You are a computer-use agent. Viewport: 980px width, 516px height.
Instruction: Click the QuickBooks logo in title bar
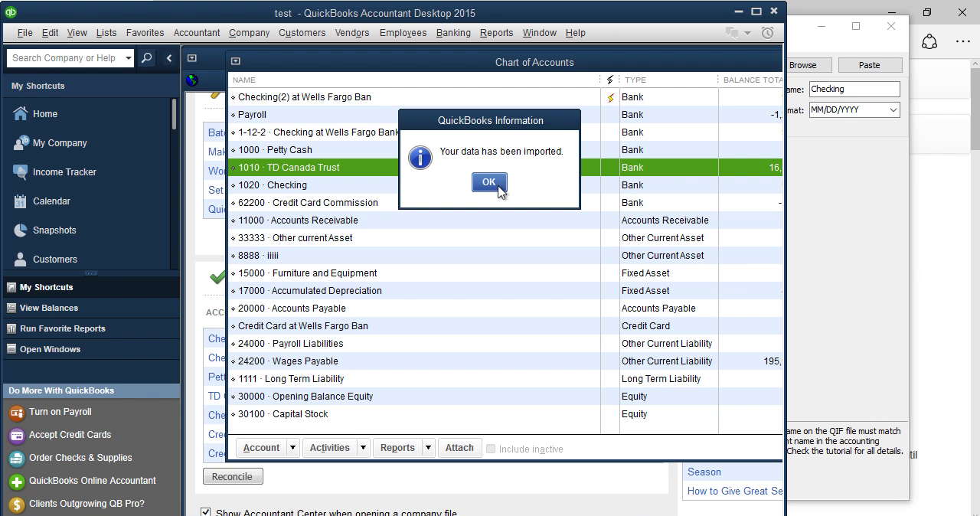click(x=10, y=12)
